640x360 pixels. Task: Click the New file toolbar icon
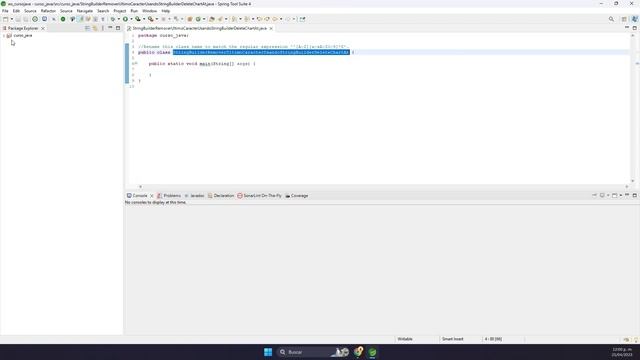click(5, 19)
